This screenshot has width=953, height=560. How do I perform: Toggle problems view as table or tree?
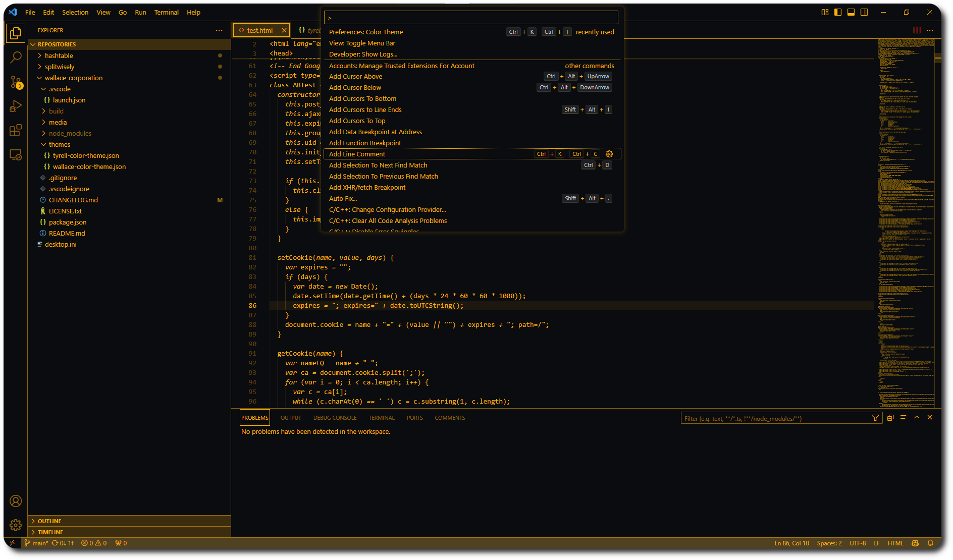coord(904,418)
